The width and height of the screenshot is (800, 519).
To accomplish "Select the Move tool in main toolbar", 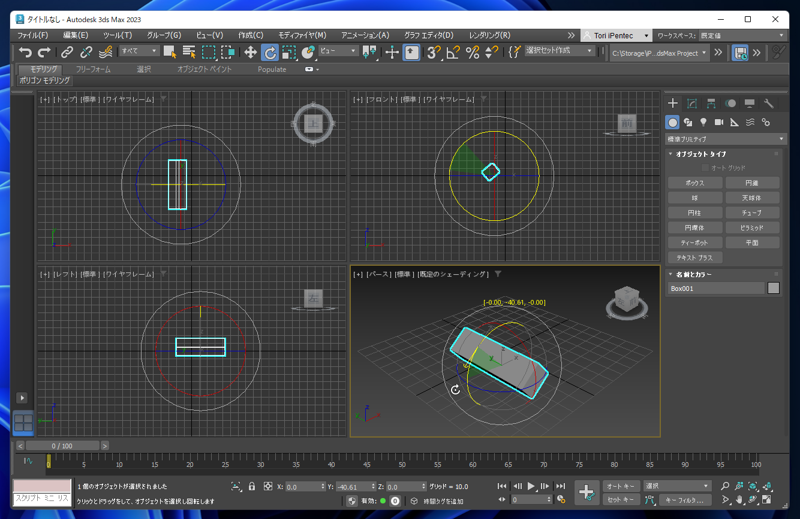I will coord(250,53).
